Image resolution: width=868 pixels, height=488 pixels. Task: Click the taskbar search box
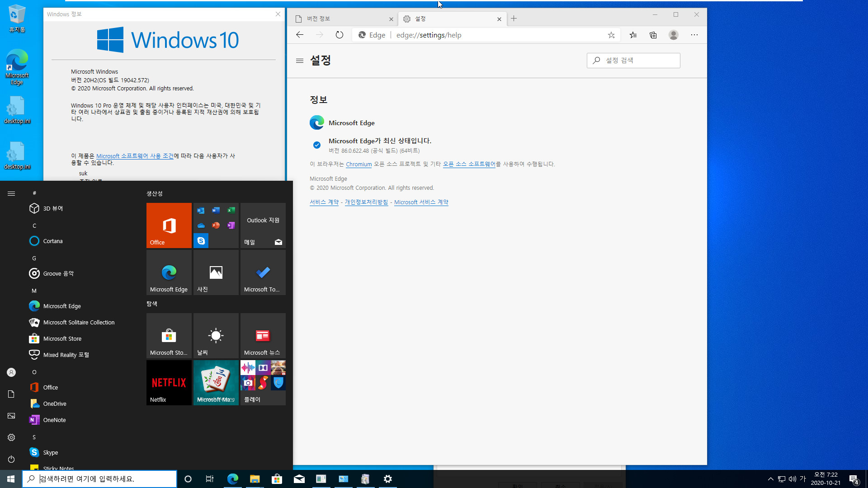pos(99,479)
